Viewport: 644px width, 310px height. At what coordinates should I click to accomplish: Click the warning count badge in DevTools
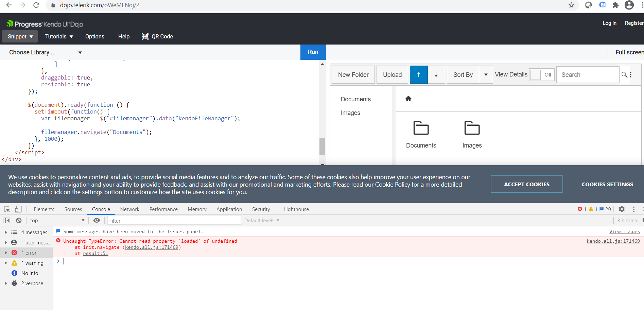[593, 209]
